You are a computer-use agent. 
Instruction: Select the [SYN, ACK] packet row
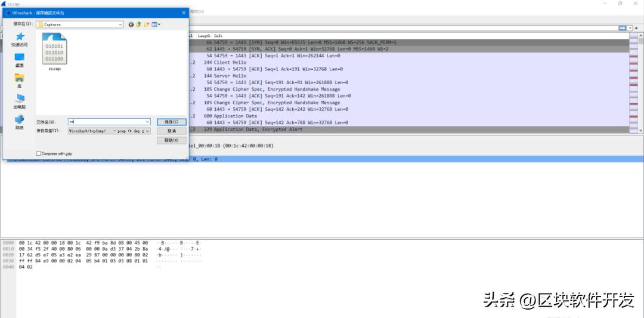408,49
